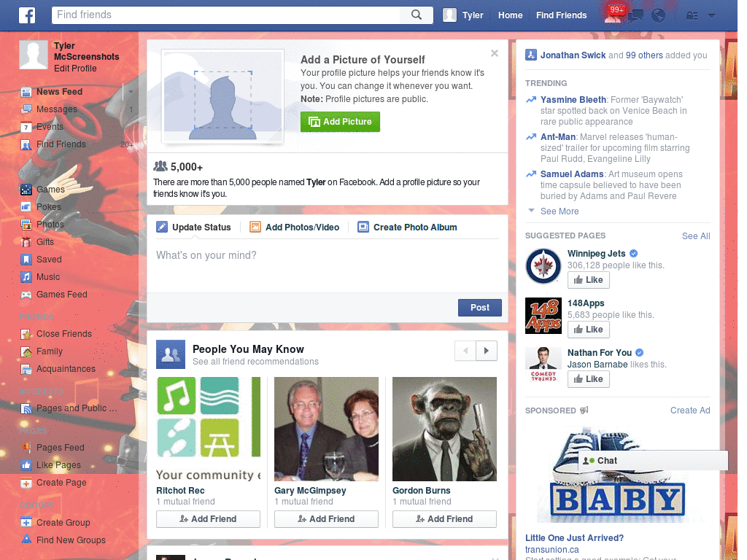Viewport: 747px width, 560px height.
Task: Open Gordon Burns profile photo
Action: (x=444, y=429)
